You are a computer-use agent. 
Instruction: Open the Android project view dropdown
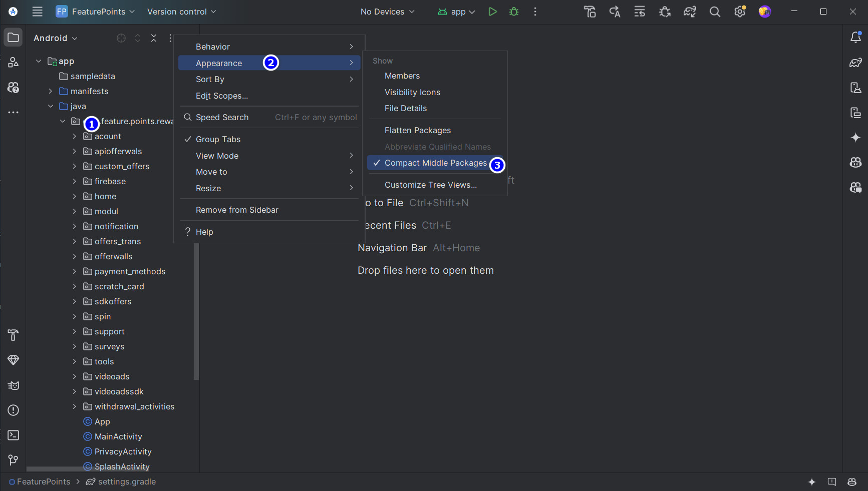pos(55,38)
